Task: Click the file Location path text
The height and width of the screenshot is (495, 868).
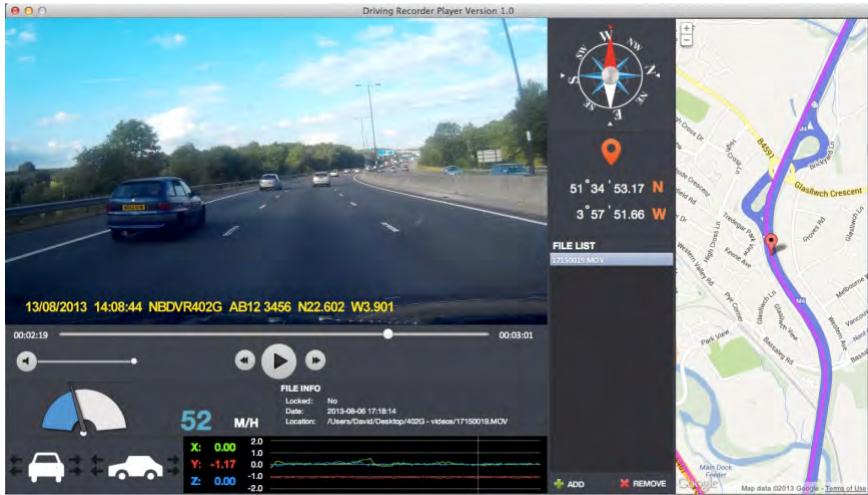Action: (417, 421)
